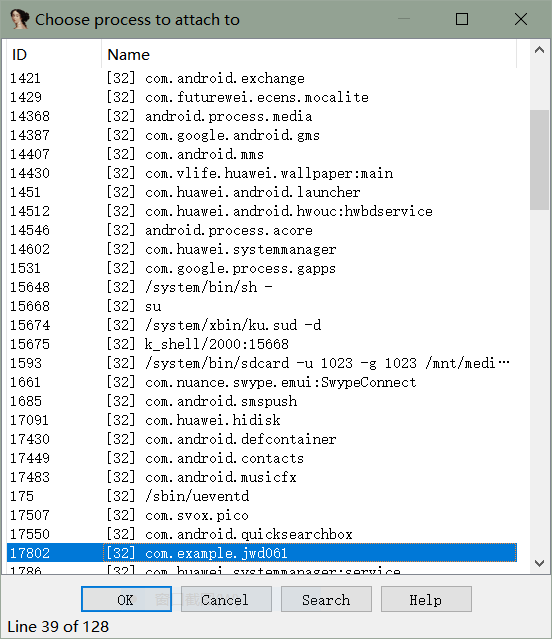
Task: Sort by the Name column header
Action: [x=309, y=55]
